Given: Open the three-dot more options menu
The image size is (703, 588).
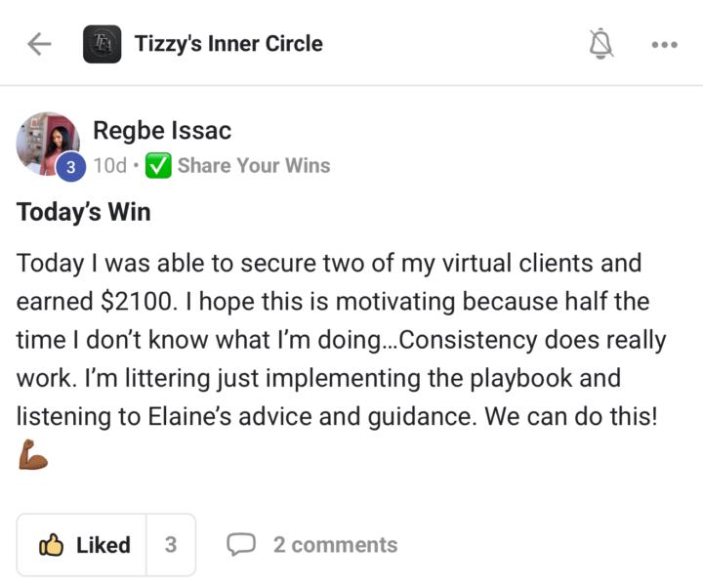Looking at the screenshot, I should (664, 45).
